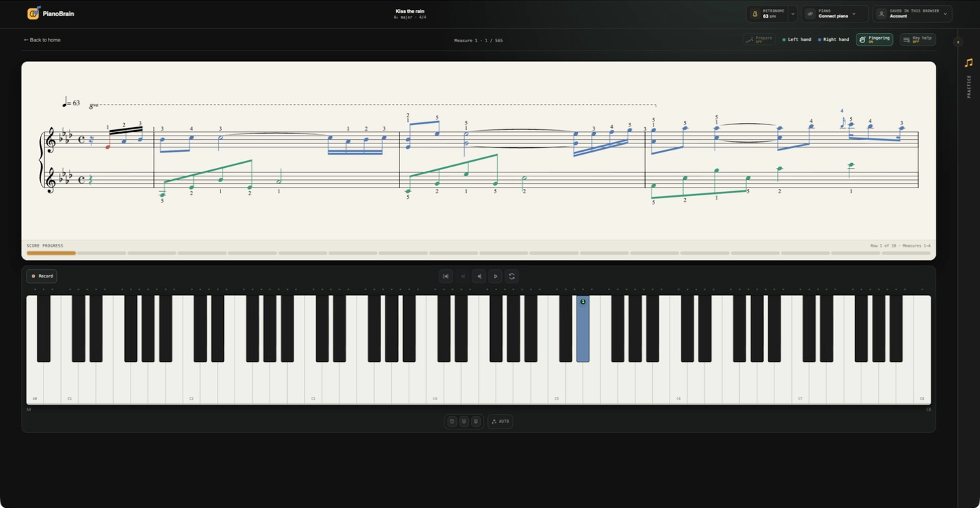This screenshot has height=508, width=980.
Task: Click the highlighted blue piano key
Action: point(583,329)
